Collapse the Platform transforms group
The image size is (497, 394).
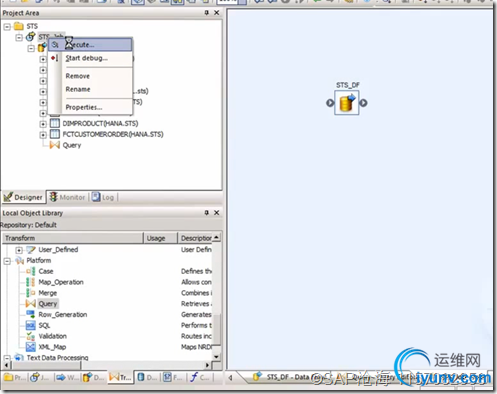coord(7,261)
